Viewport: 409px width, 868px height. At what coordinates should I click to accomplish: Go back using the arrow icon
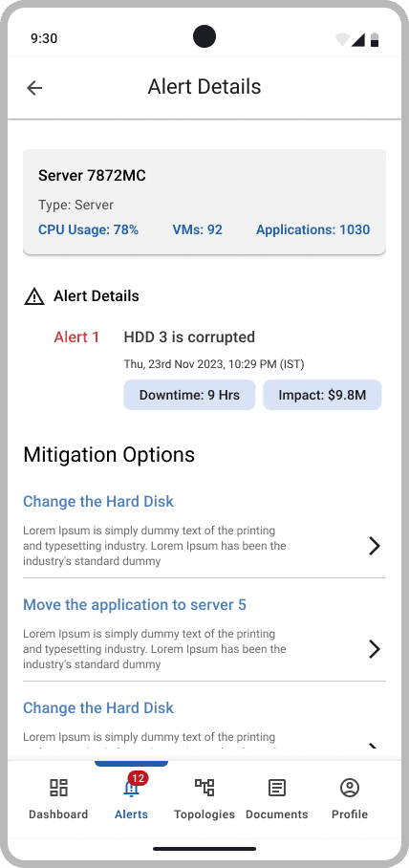[34, 88]
